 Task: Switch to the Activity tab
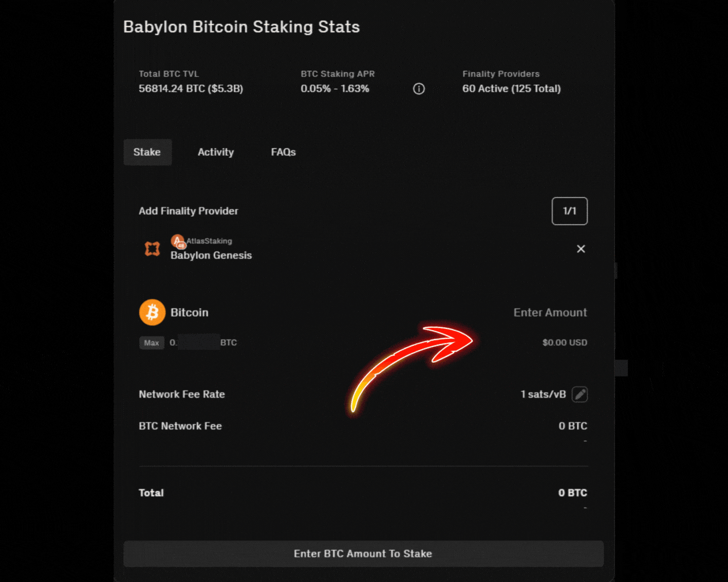[215, 152]
